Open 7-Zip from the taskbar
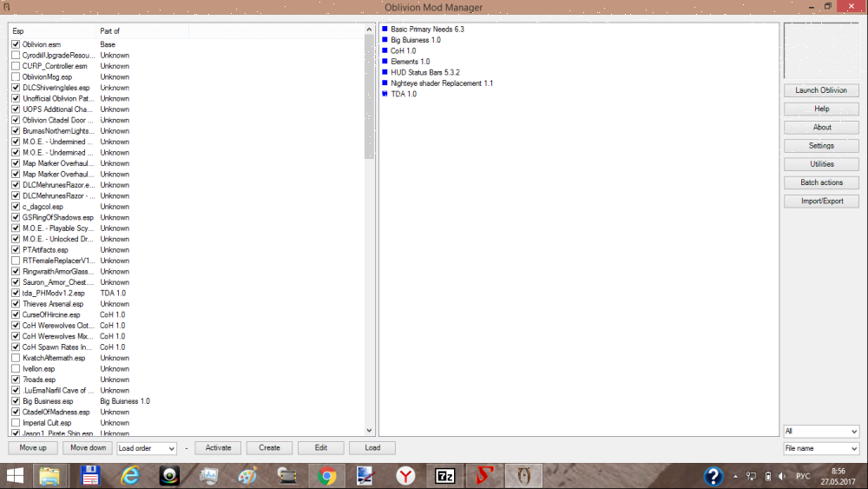The height and width of the screenshot is (489, 868). click(445, 476)
